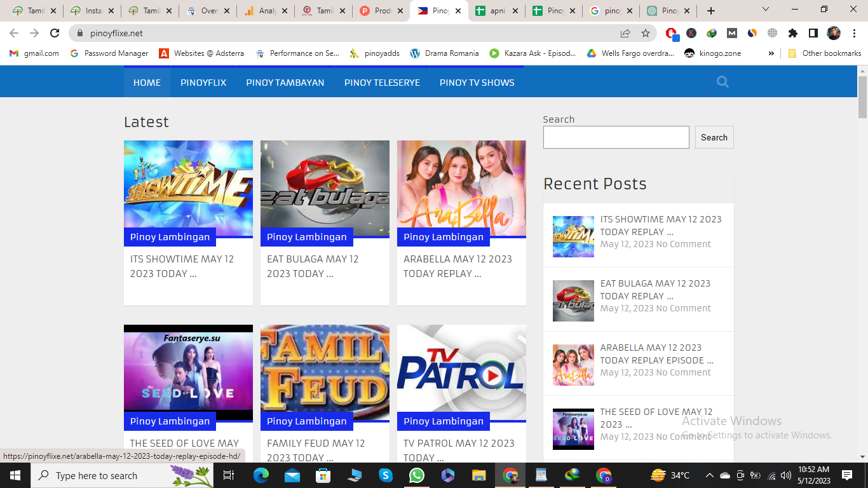Open the ITS SHOWTIME MAY 12 2023 card title

point(182,266)
